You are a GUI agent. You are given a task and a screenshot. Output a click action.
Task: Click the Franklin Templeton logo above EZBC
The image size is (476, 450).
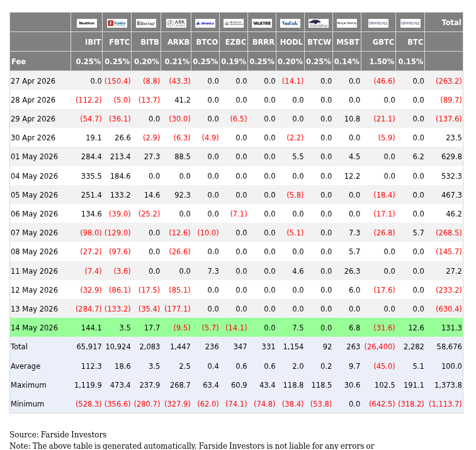point(234,23)
